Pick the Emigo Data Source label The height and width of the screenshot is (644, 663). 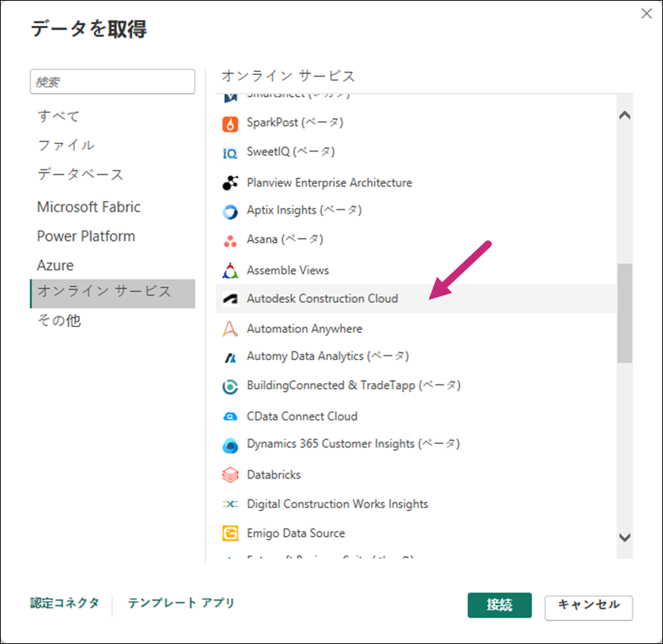(x=295, y=533)
